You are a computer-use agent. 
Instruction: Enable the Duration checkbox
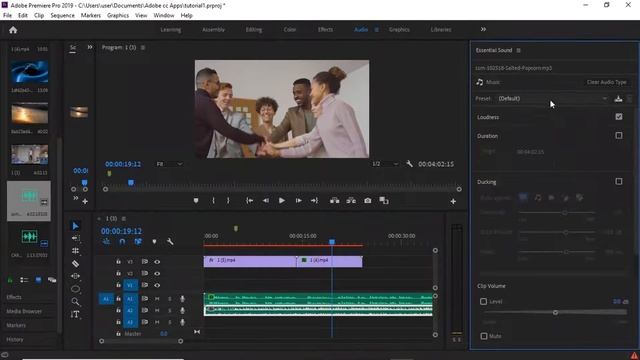click(619, 135)
